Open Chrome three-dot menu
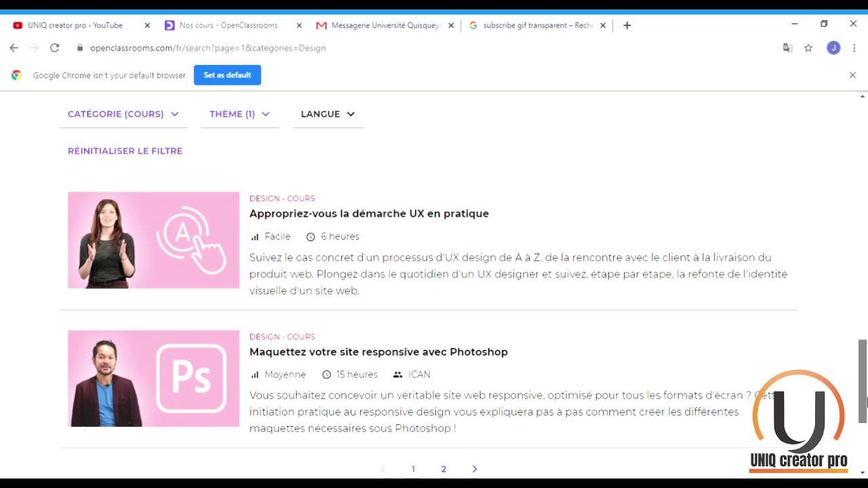This screenshot has width=868, height=488. (854, 48)
